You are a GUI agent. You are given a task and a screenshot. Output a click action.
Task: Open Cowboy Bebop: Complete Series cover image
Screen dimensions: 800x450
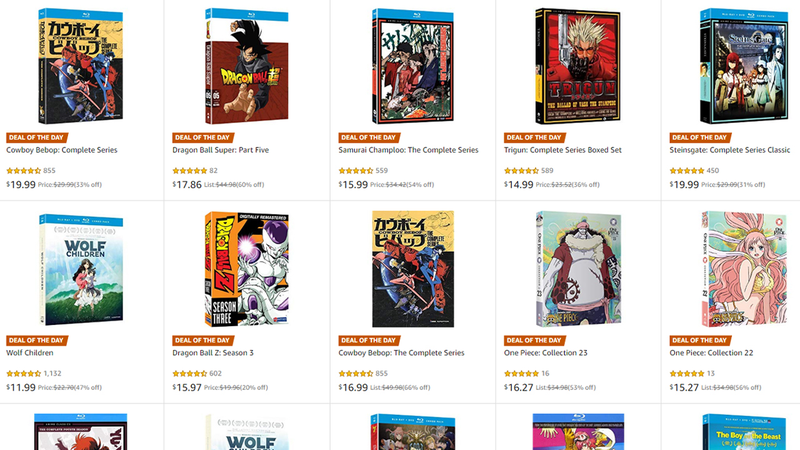81,66
